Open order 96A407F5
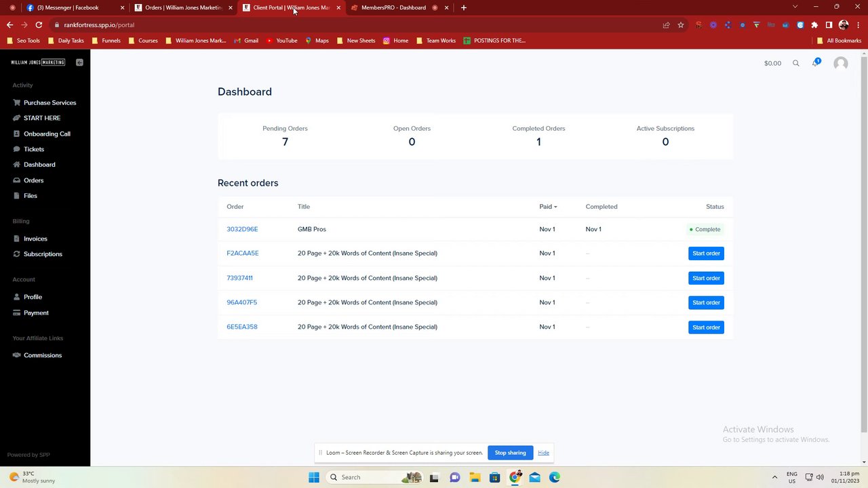The image size is (868, 488). tap(241, 302)
